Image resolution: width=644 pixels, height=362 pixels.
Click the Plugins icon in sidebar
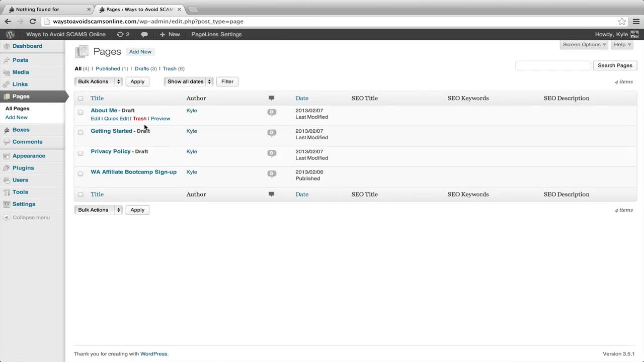pyautogui.click(x=7, y=168)
